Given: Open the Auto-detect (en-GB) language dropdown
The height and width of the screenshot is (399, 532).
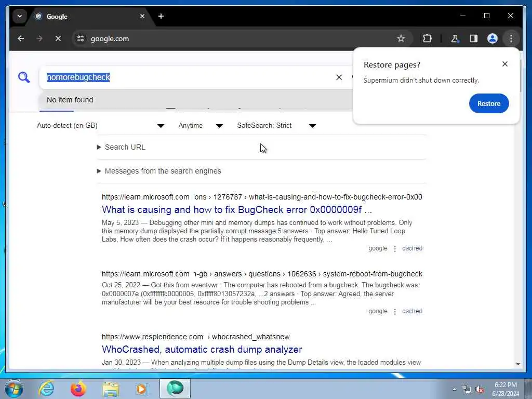Looking at the screenshot, I should click(x=100, y=126).
